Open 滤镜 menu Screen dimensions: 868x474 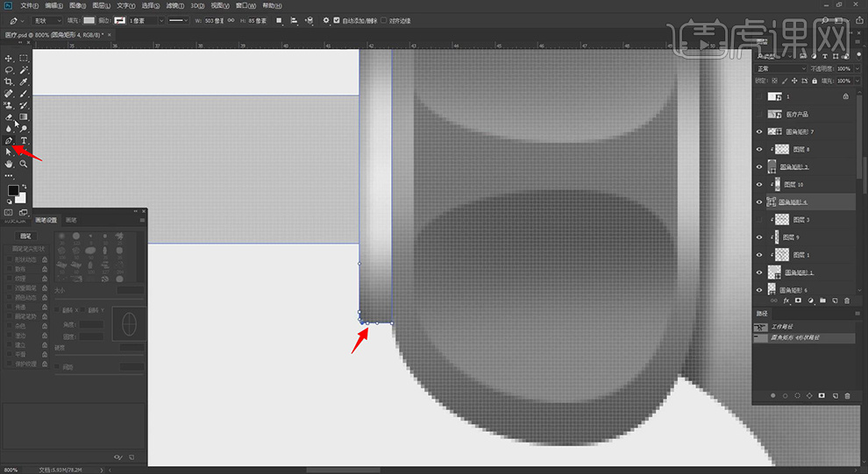pyautogui.click(x=175, y=5)
